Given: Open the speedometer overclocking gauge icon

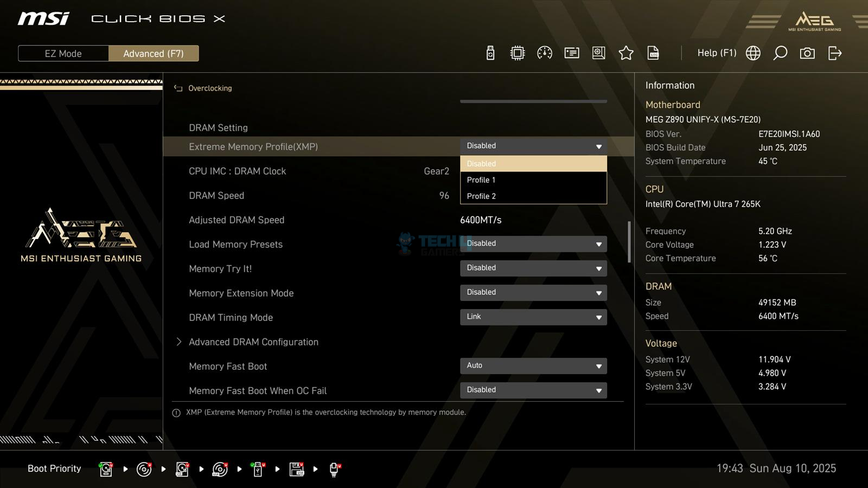Looking at the screenshot, I should pyautogui.click(x=545, y=53).
